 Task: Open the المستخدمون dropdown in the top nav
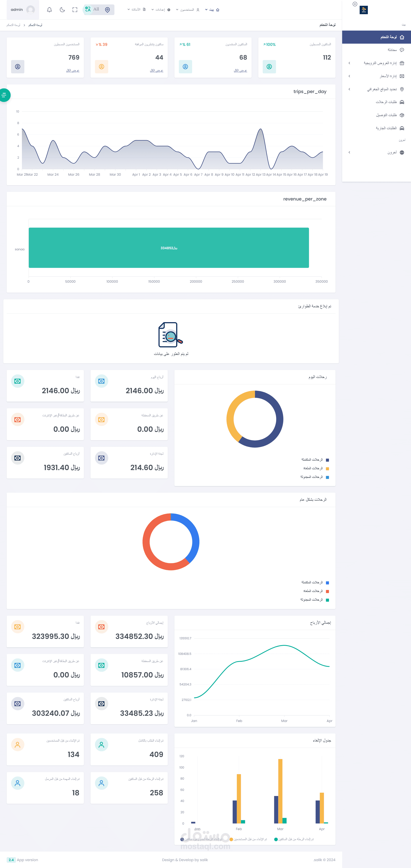click(187, 10)
